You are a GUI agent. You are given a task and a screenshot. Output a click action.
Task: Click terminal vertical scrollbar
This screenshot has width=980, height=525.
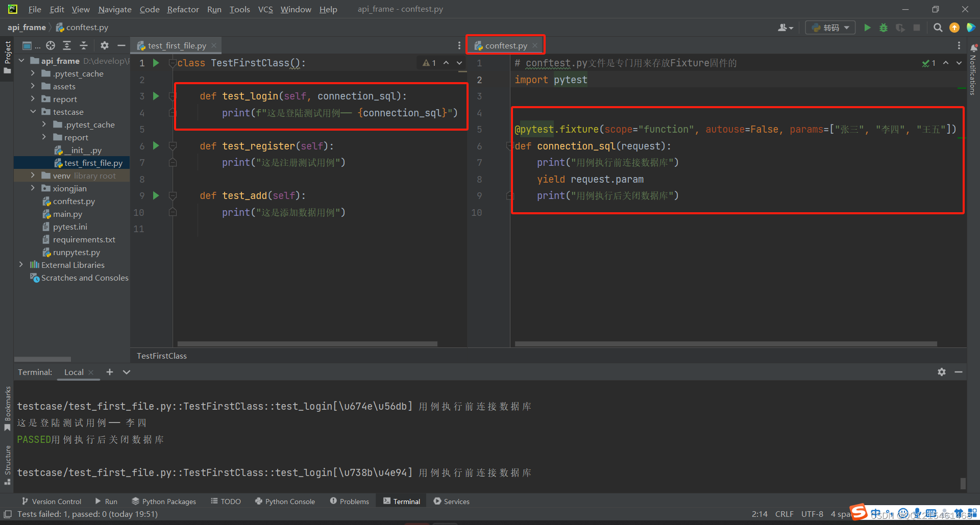click(963, 483)
